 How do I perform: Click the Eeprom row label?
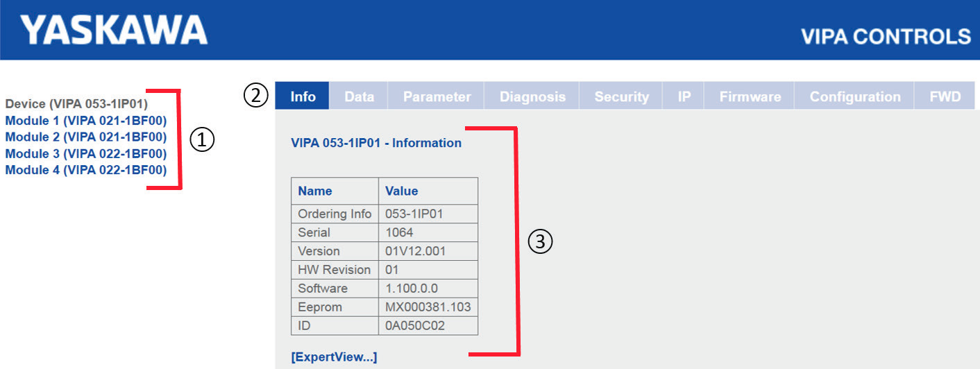coord(320,307)
